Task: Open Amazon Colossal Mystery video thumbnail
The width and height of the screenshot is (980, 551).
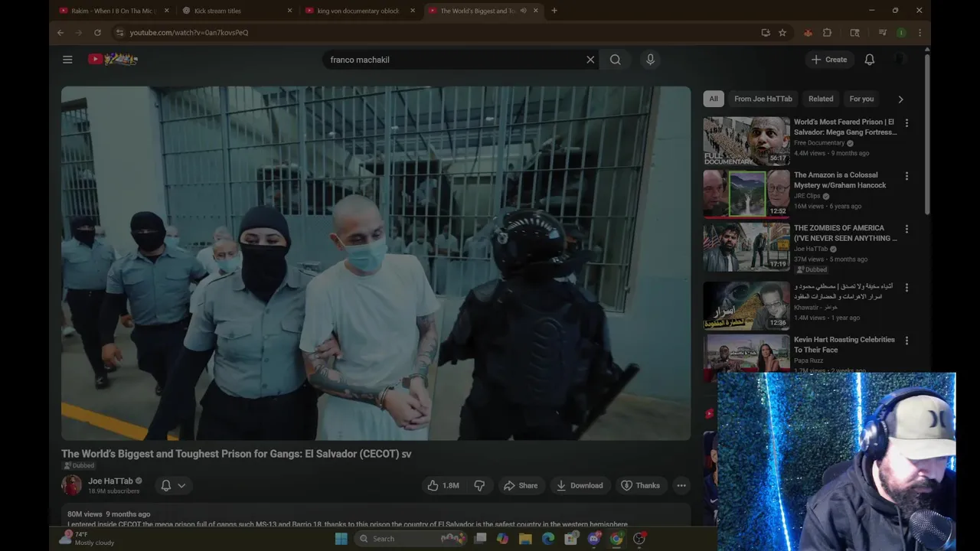Action: tap(746, 194)
